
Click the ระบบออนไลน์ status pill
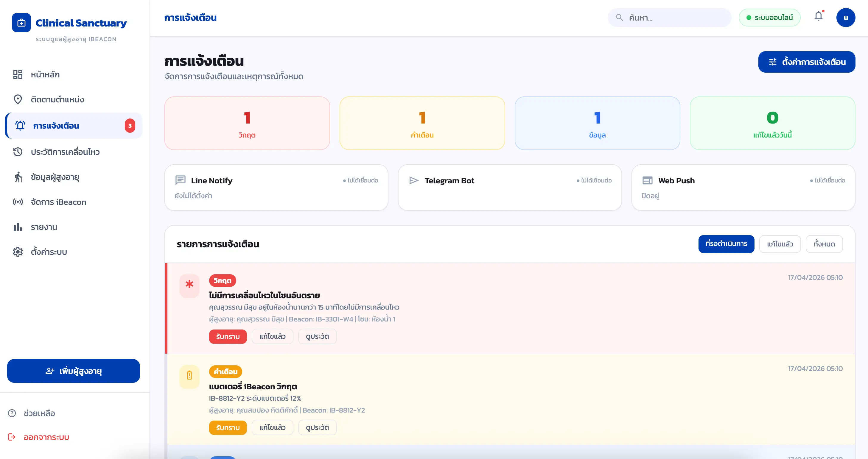click(769, 18)
